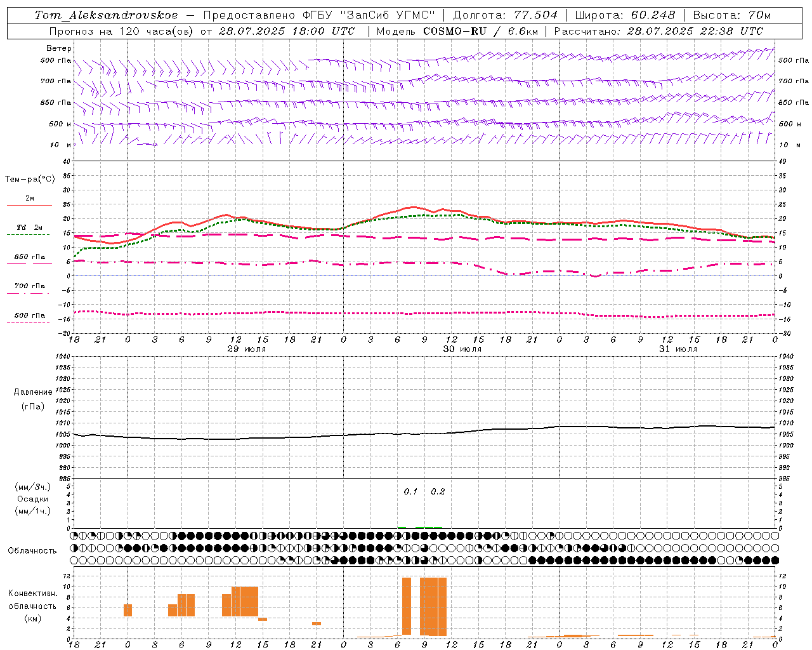Click the 10 м wind level label at left
Viewport: 812px width, 650px height.
pyautogui.click(x=60, y=145)
